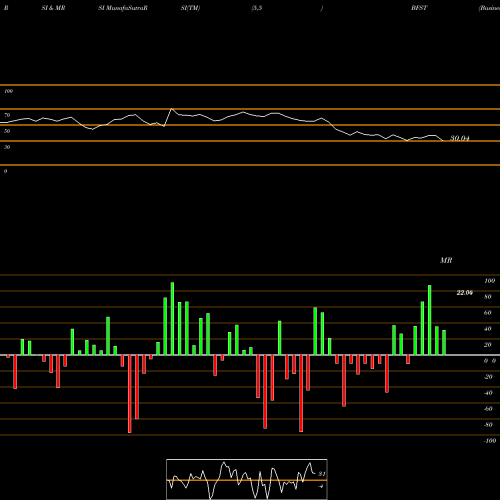The height and width of the screenshot is (500, 500).
Task: Click the -100 label on MR axis
Action: (490, 441)
